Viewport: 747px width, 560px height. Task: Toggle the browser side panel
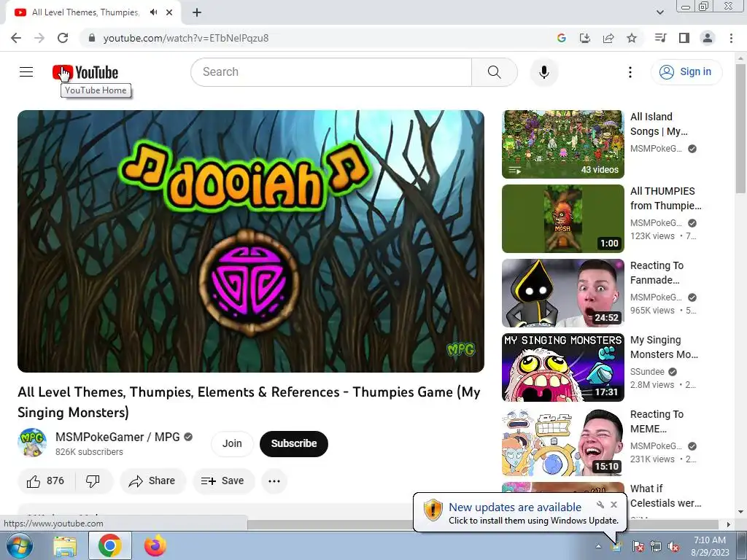coord(684,38)
